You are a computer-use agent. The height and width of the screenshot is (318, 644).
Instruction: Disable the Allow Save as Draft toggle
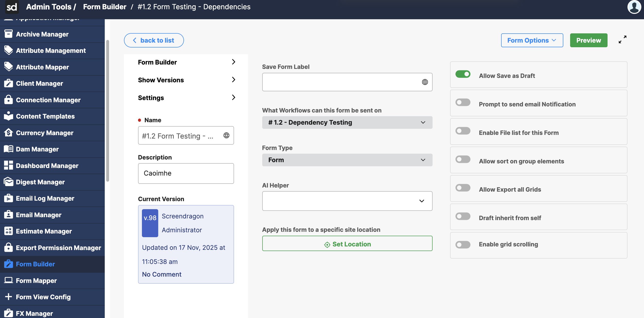coord(462,74)
